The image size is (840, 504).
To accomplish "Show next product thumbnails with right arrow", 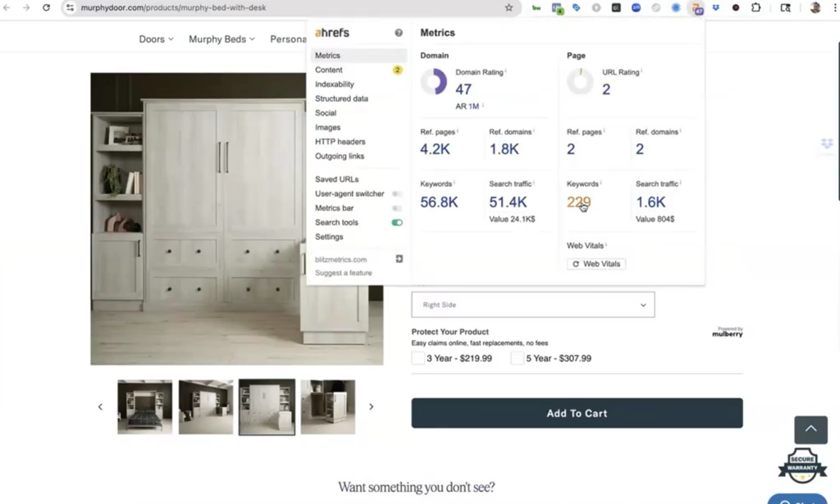I will tap(371, 406).
